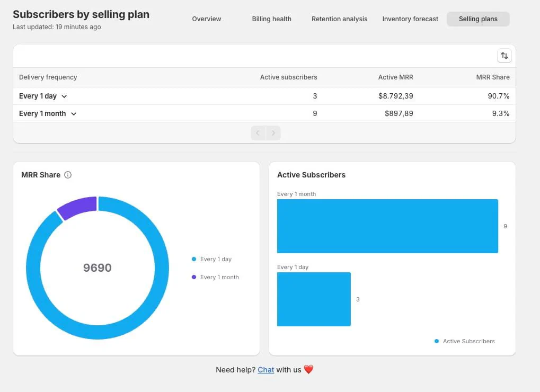540x392 pixels.
Task: Click the Last updated timestamp text
Action: pos(57,27)
